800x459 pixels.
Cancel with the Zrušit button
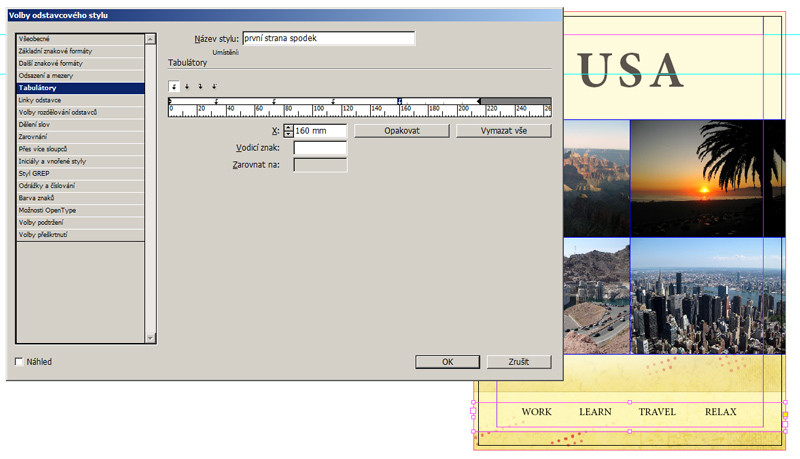click(x=518, y=362)
